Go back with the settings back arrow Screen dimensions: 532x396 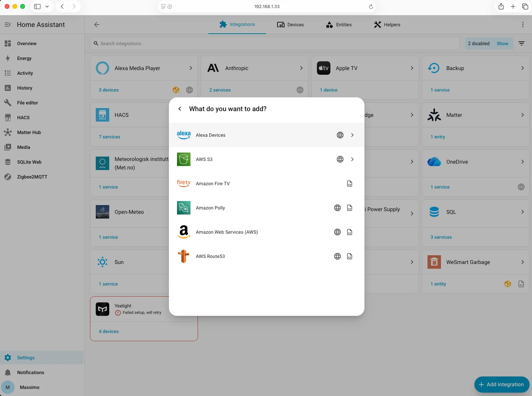coord(97,25)
